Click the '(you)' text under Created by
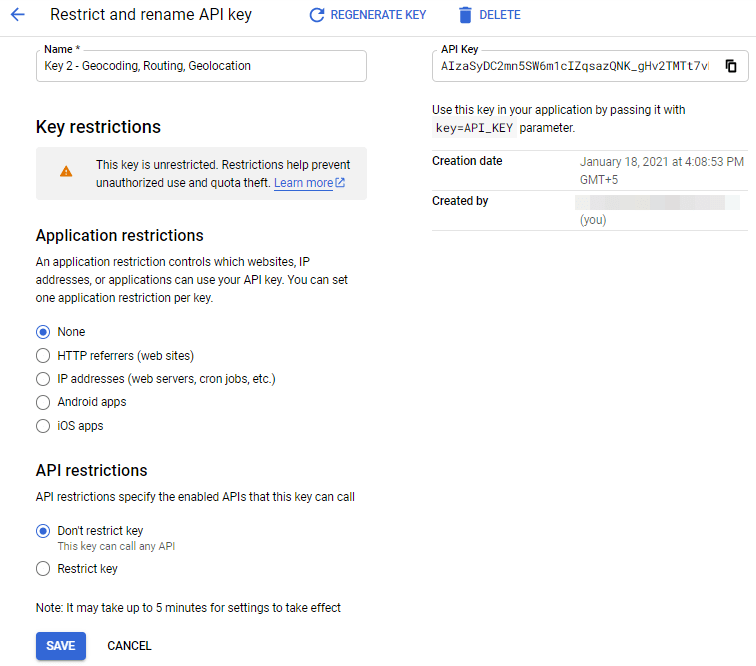Viewport: 756px width, 666px height. pyautogui.click(x=593, y=220)
